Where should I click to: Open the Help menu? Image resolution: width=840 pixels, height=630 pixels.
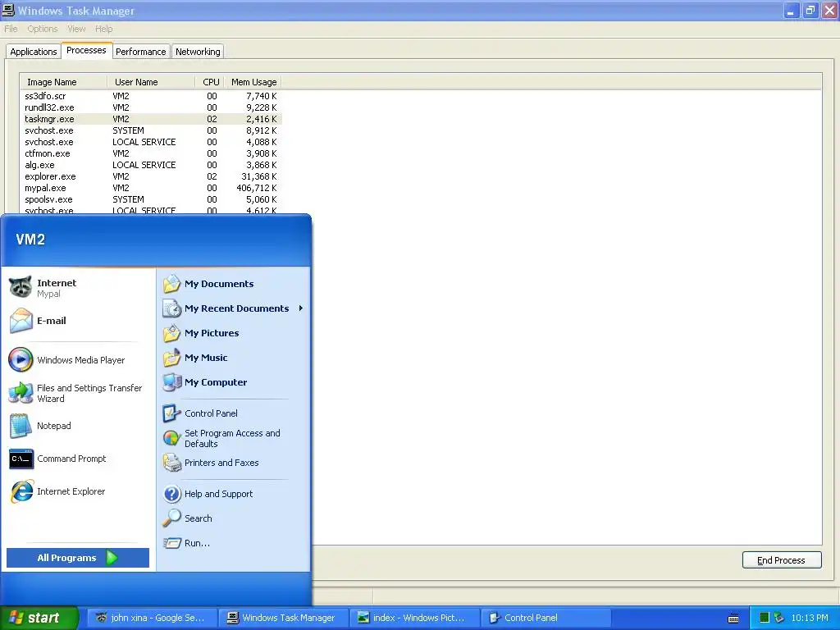(x=104, y=29)
